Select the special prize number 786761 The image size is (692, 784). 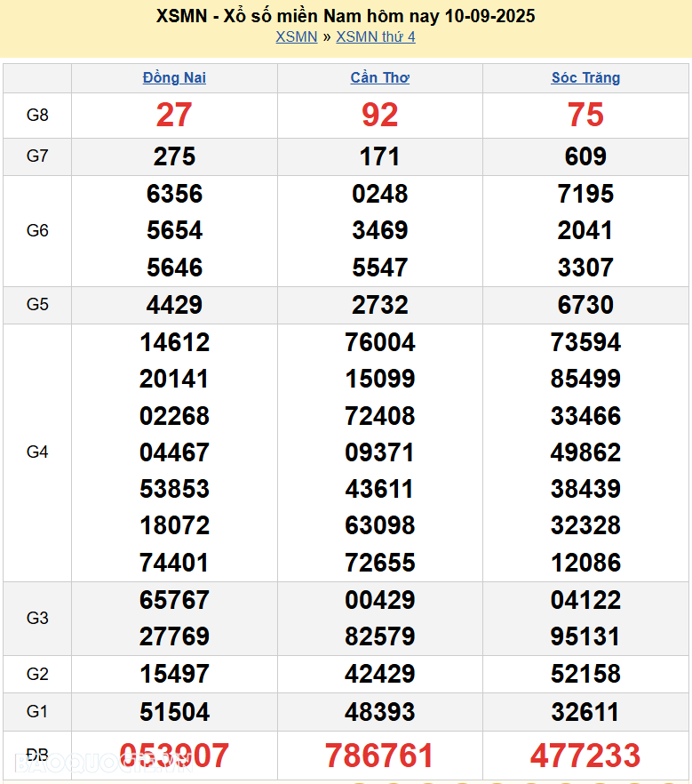380,756
